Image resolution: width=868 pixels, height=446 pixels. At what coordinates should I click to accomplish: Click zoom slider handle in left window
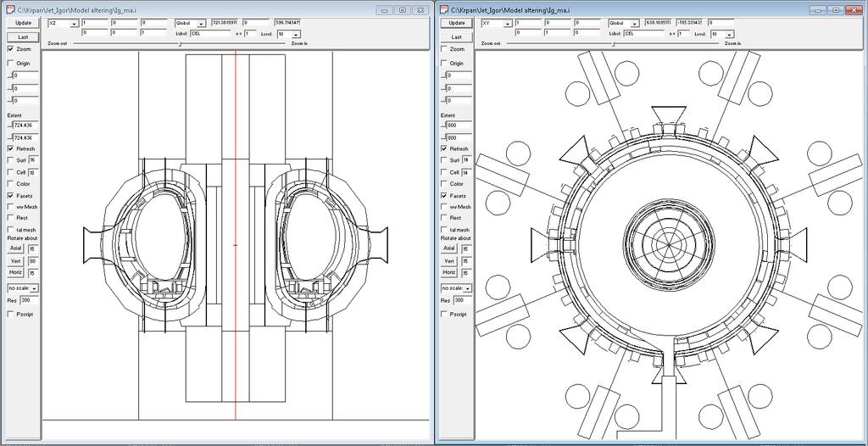click(180, 43)
